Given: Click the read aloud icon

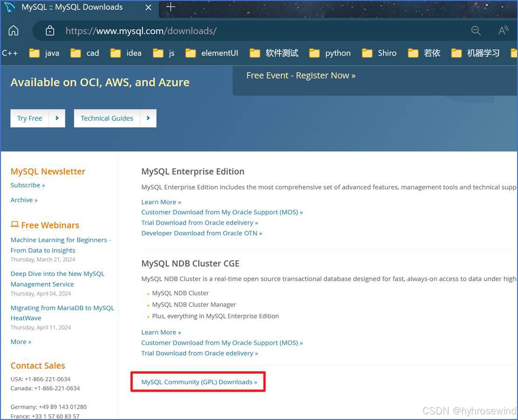Looking at the screenshot, I should (503, 31).
